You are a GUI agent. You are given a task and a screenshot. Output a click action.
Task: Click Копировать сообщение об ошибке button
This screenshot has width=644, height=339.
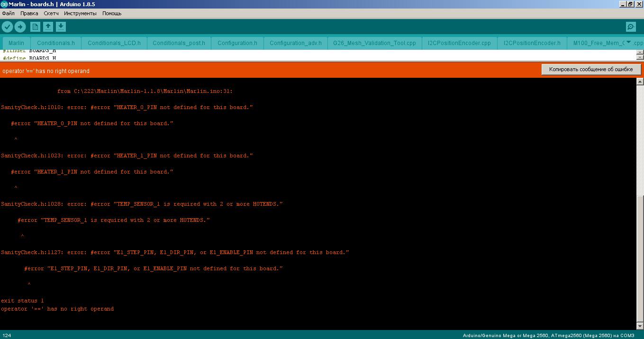(590, 69)
